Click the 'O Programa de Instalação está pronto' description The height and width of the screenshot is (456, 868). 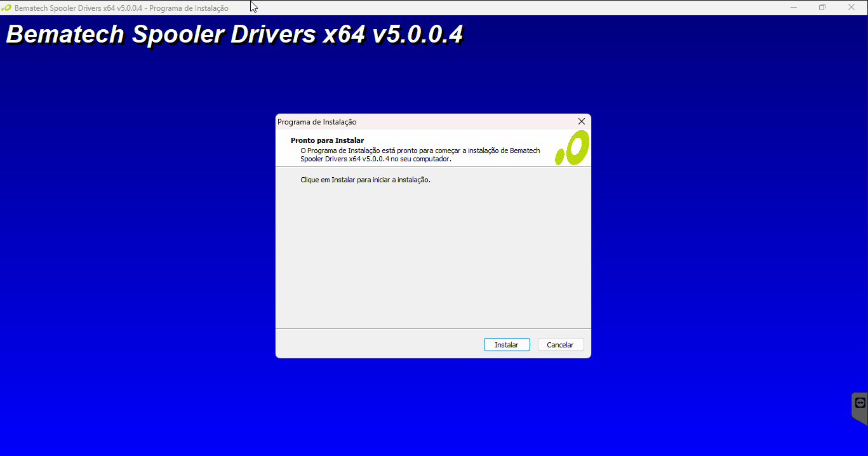point(420,155)
